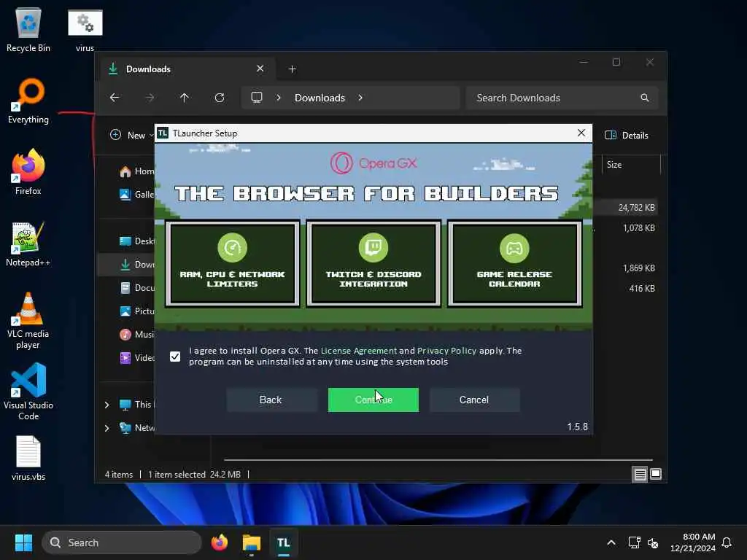Open Videos in the Explorer sidebar
The image size is (747, 560).
click(x=136, y=357)
